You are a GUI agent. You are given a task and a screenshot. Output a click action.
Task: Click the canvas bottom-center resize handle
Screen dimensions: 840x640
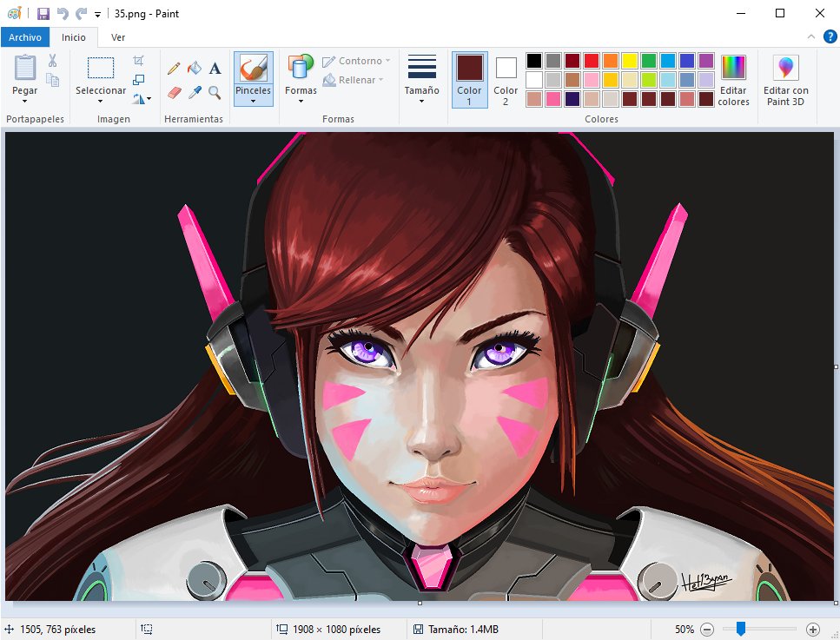click(x=420, y=603)
